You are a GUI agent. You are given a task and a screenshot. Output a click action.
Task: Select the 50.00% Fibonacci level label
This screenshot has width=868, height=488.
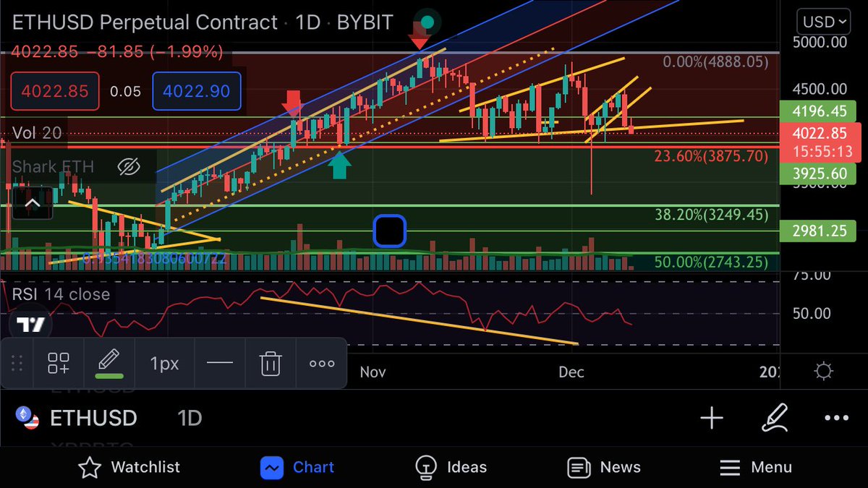click(711, 262)
